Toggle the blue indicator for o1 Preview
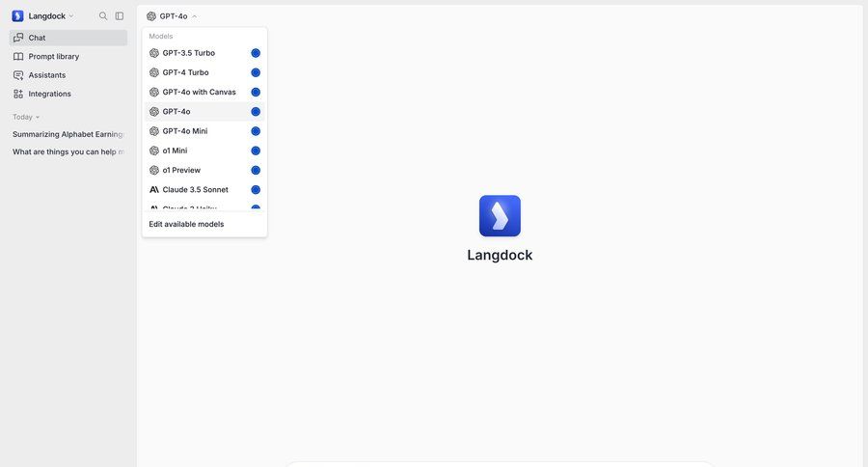The image size is (868, 467). pos(256,170)
